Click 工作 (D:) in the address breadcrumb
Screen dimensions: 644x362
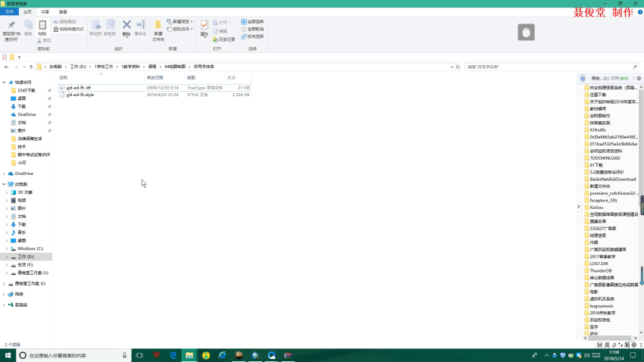[x=78, y=67]
